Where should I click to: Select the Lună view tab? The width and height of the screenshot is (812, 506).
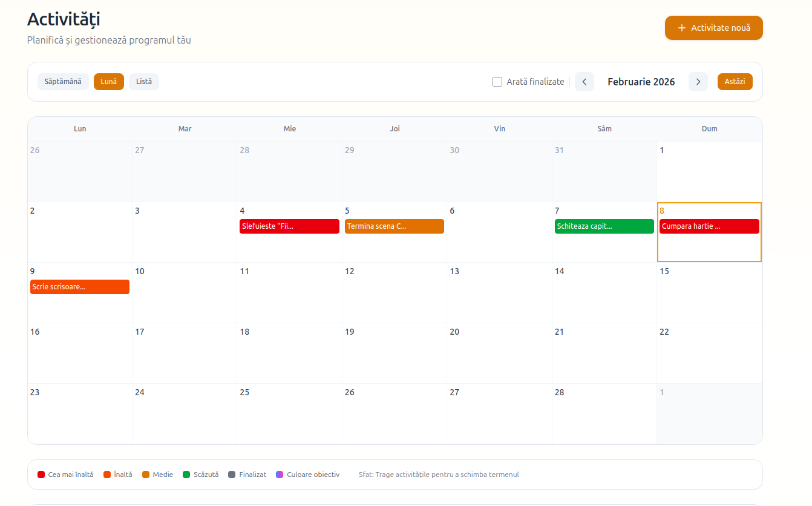109,82
